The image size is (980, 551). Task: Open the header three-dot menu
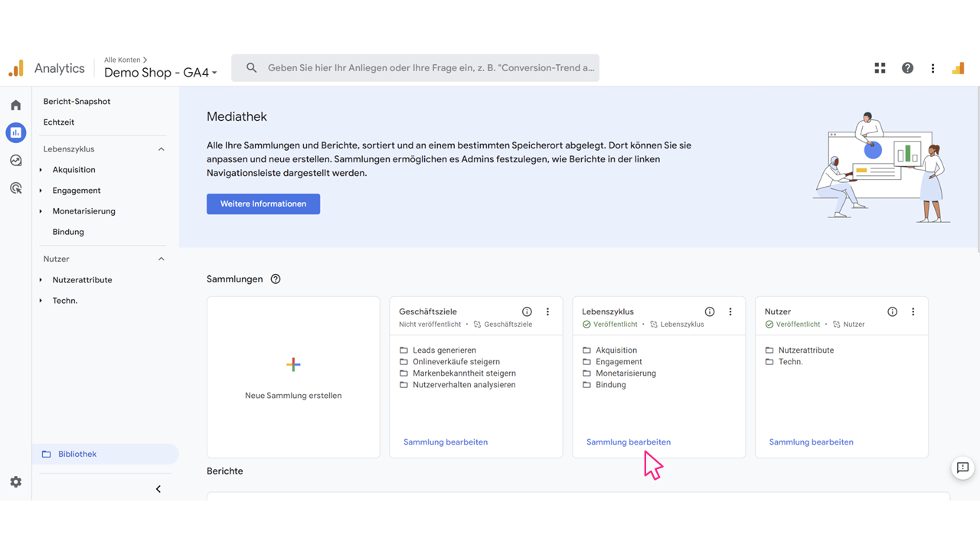click(x=933, y=68)
